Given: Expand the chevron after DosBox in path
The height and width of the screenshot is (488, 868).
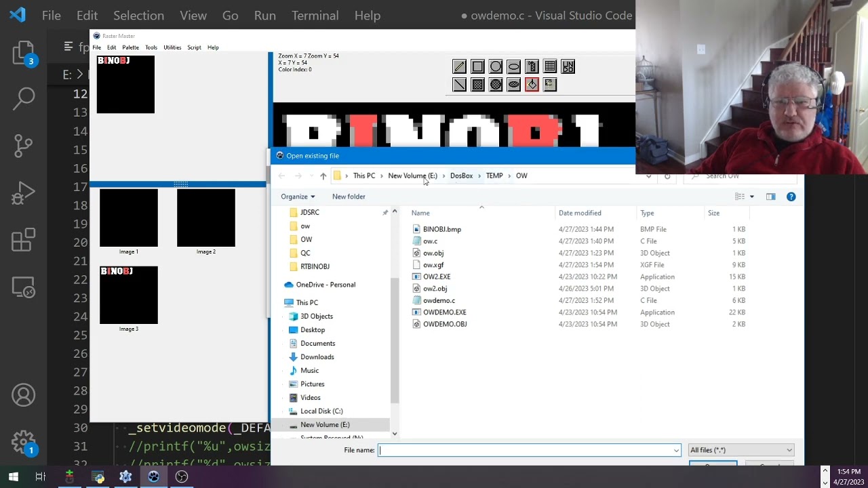Looking at the screenshot, I should [479, 176].
